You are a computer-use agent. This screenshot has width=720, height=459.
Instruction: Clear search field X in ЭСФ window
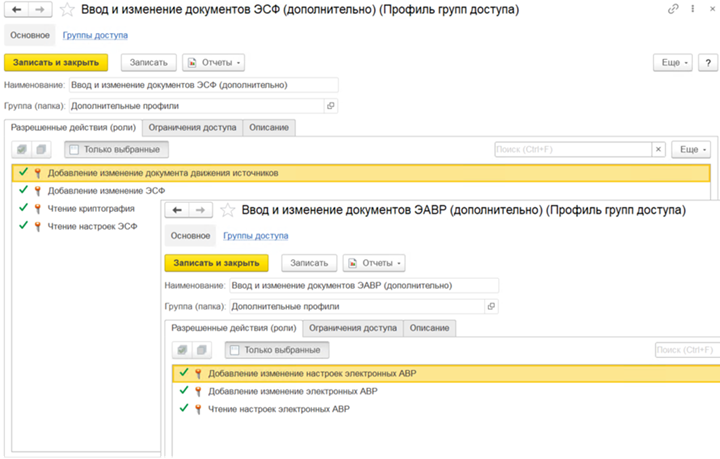coord(658,150)
